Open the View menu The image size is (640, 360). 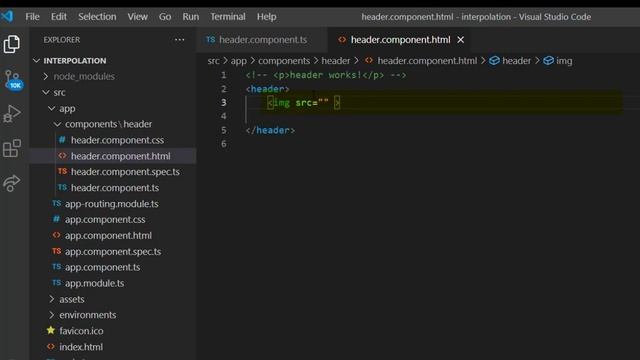click(138, 17)
